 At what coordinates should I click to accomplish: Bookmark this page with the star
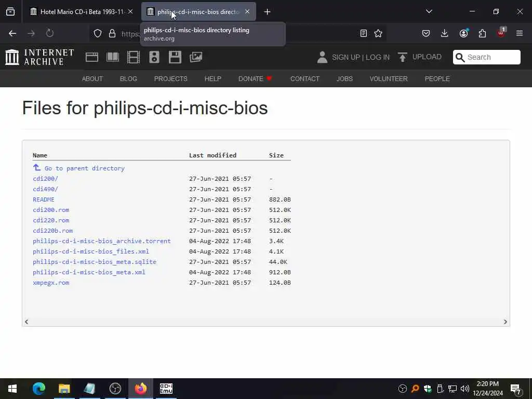tap(378, 33)
